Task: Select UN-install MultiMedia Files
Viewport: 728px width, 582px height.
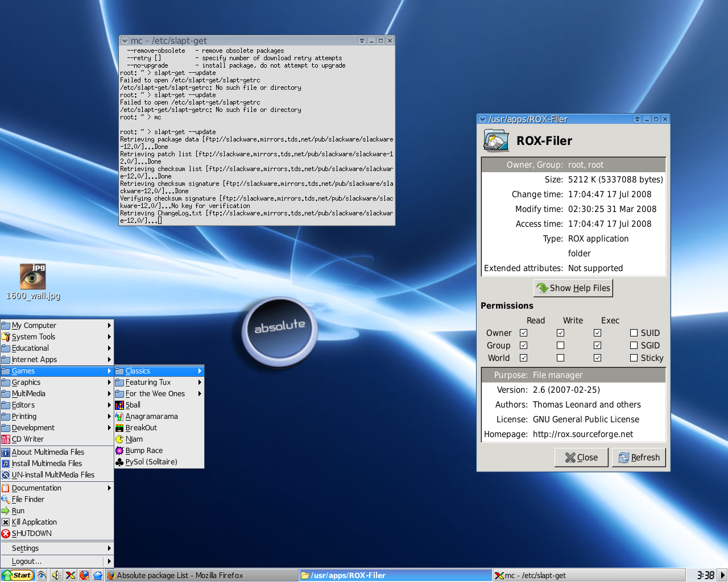Action: click(57, 475)
